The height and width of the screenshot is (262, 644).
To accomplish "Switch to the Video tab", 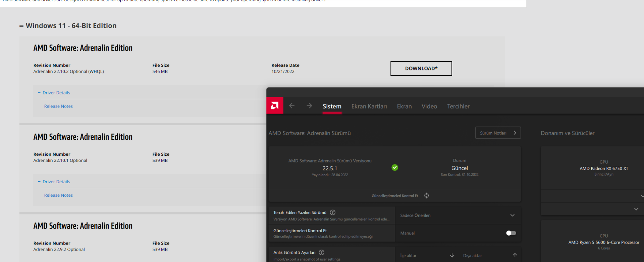I will click(429, 106).
